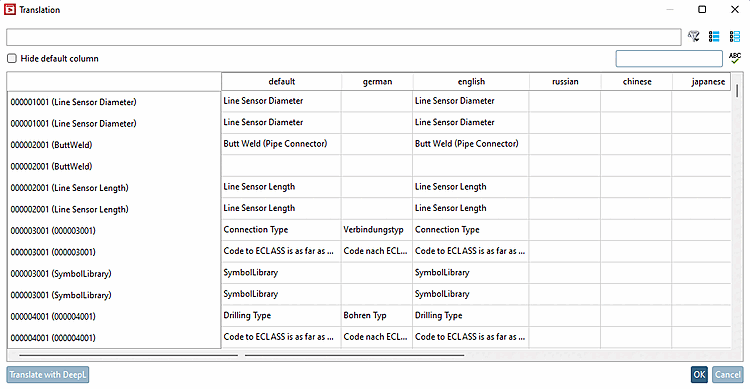
Task: Click the vertical scrollbar on the table
Action: (x=737, y=91)
